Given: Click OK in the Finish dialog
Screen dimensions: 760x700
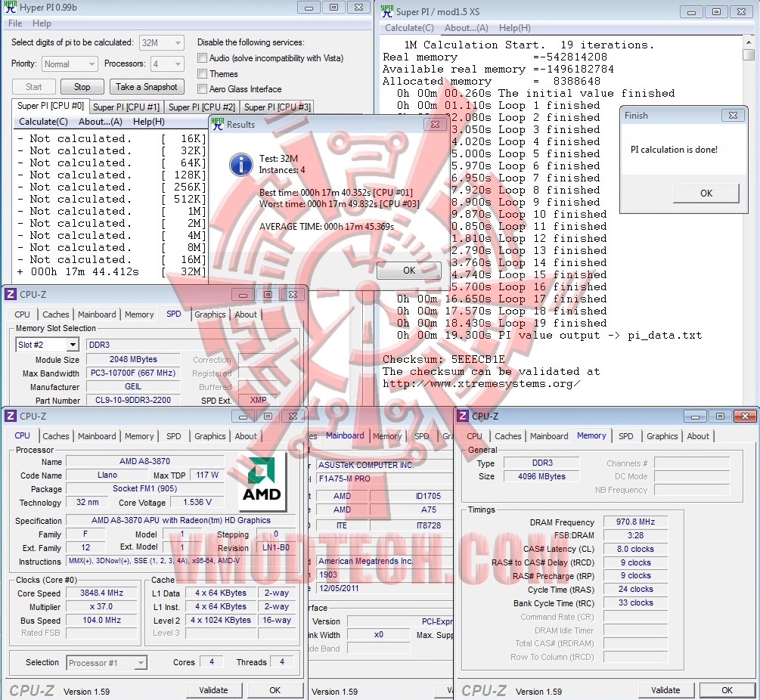Looking at the screenshot, I should point(706,194).
